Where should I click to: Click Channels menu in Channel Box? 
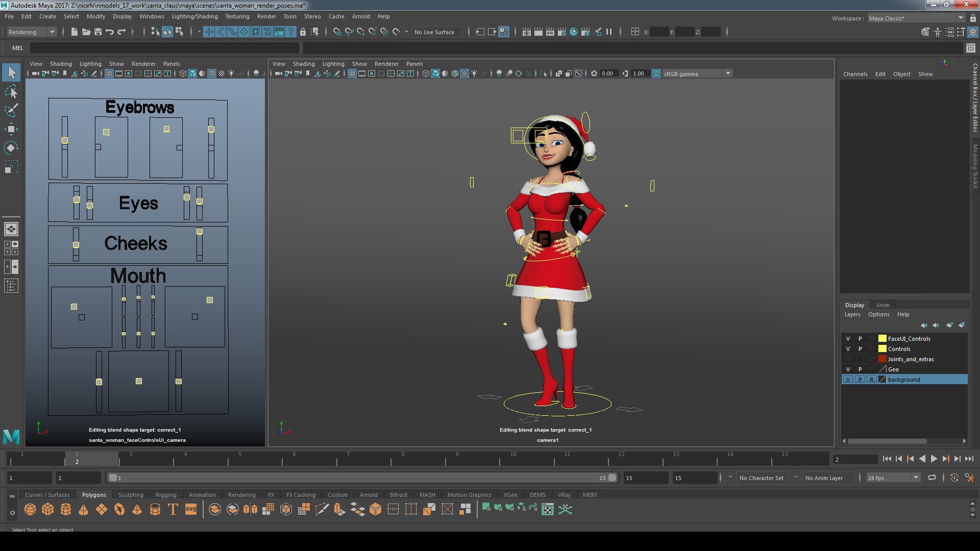point(855,74)
